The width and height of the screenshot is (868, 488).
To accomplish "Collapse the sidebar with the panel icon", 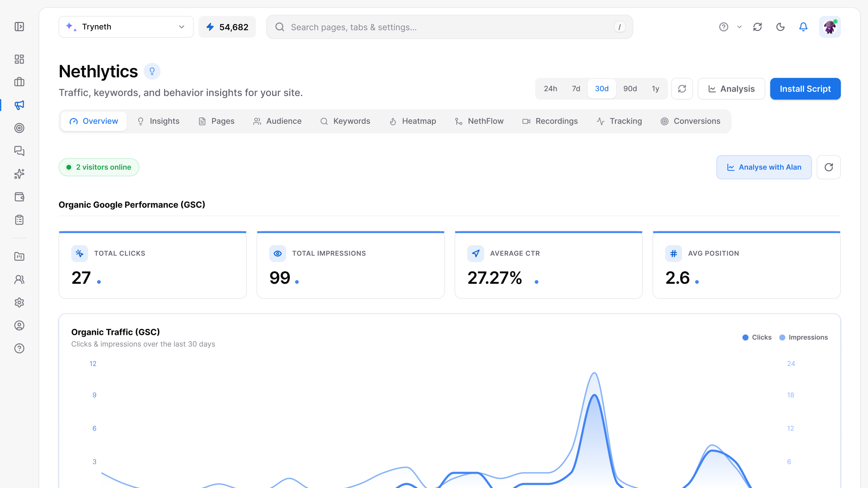I will click(20, 26).
